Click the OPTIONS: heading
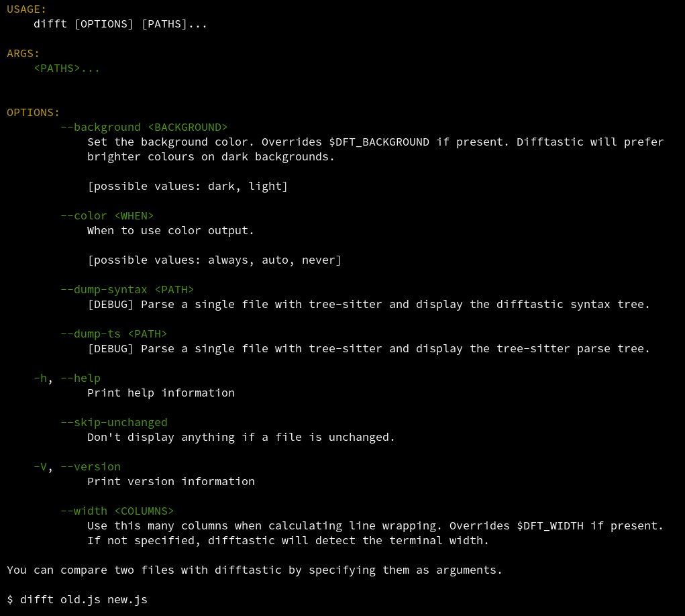 click(x=33, y=112)
